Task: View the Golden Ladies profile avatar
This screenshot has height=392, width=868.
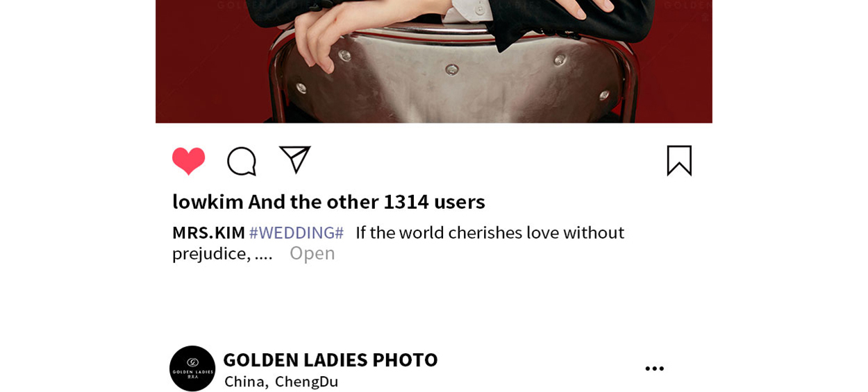Action: coord(192,368)
